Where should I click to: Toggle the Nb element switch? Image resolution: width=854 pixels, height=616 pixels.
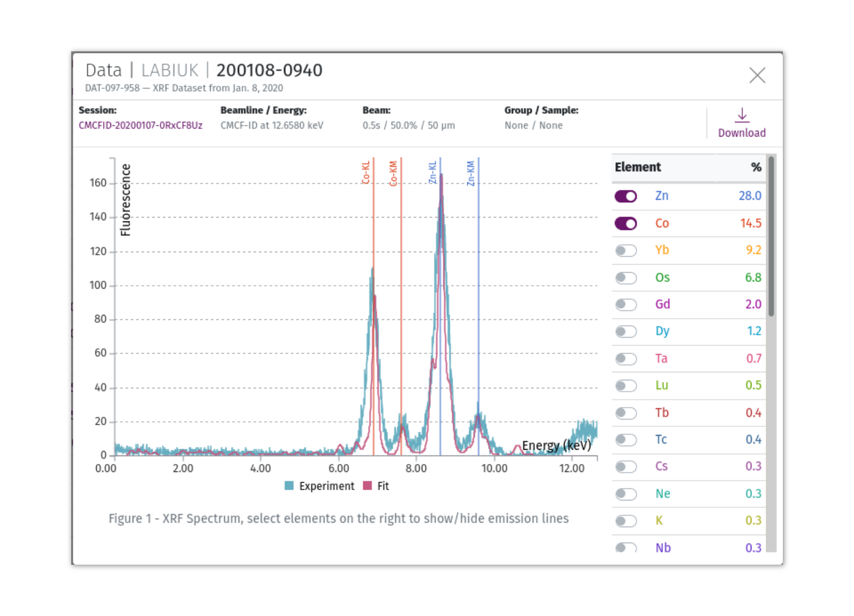[x=626, y=547]
